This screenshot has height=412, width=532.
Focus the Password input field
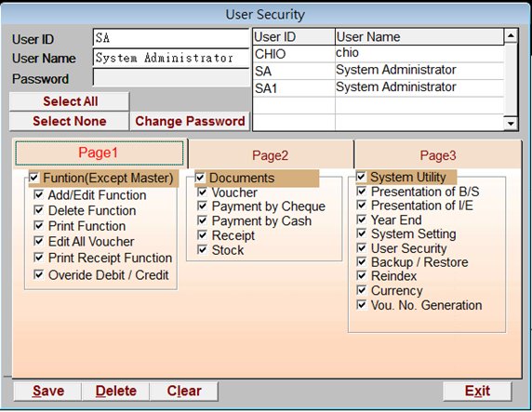pyautogui.click(x=171, y=78)
